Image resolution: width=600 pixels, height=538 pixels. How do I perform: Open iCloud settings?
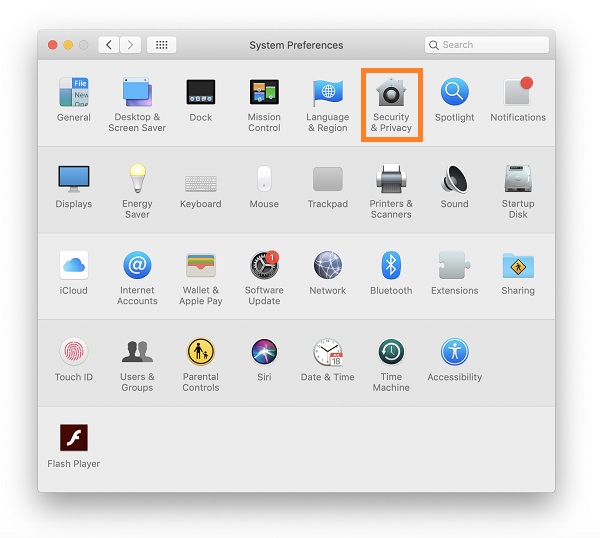tap(74, 266)
